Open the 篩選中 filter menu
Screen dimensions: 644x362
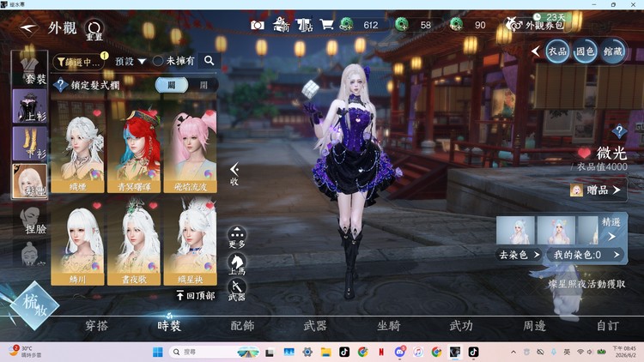tap(79, 62)
